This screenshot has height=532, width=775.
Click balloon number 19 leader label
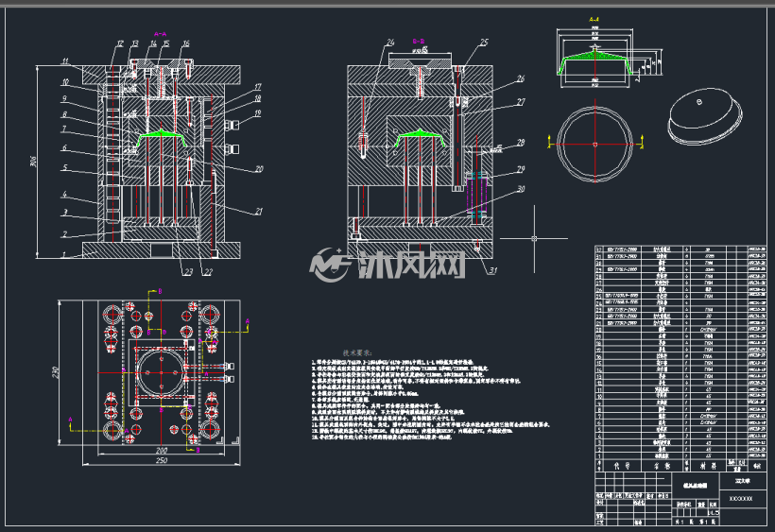click(x=257, y=113)
